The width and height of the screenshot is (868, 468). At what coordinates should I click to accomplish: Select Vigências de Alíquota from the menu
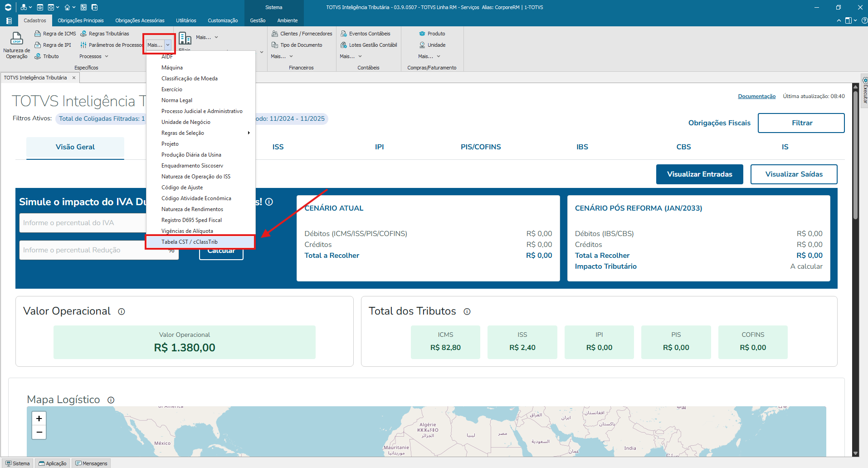tap(201, 231)
